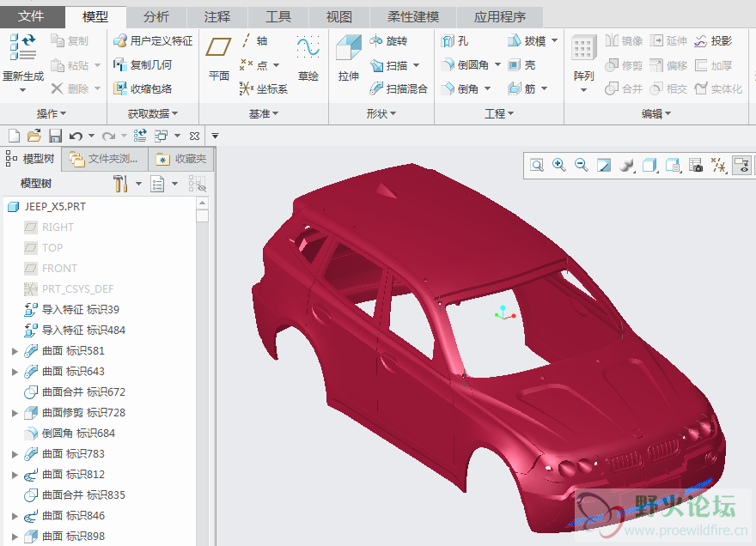
Task: Click the Sweep (扫描) button
Action: 388,65
